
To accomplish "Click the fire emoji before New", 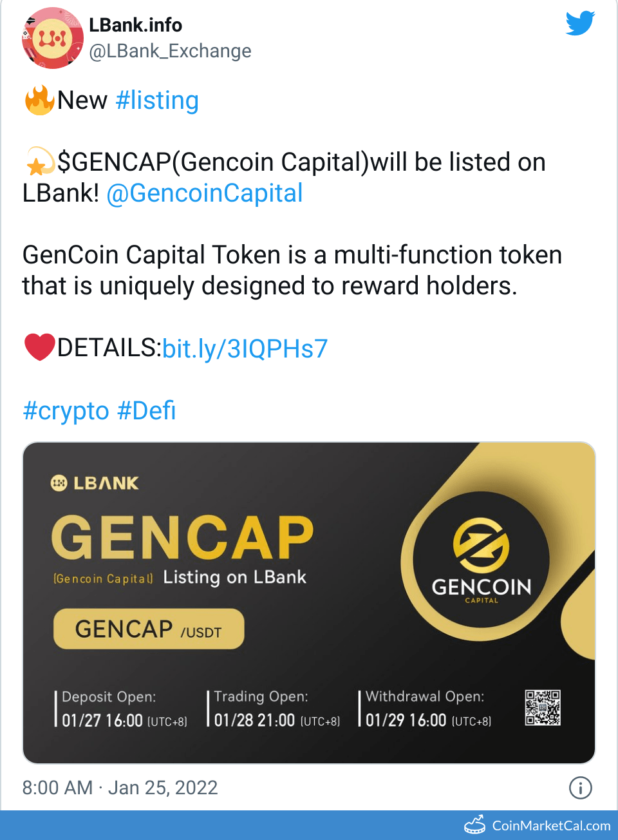I will pos(39,100).
